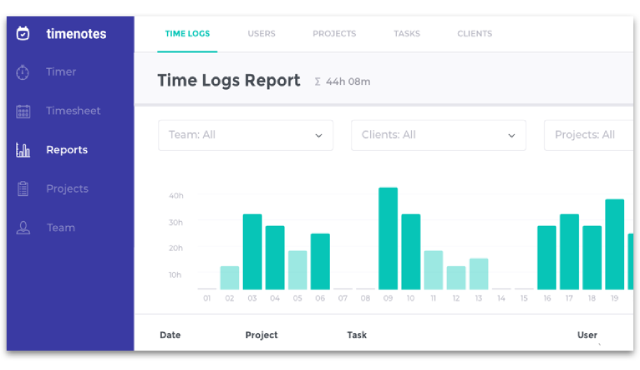Click the Reports bar chart icon
Image resolution: width=640 pixels, height=370 pixels.
tap(23, 150)
